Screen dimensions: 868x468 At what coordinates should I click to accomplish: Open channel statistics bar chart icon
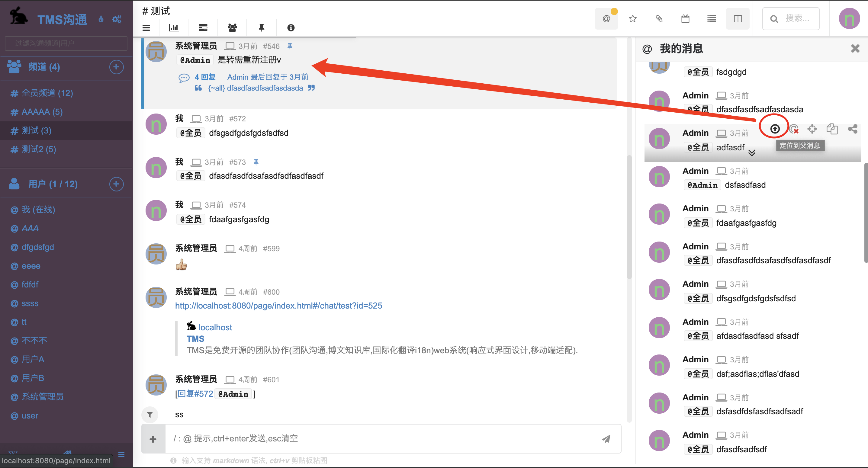(174, 28)
